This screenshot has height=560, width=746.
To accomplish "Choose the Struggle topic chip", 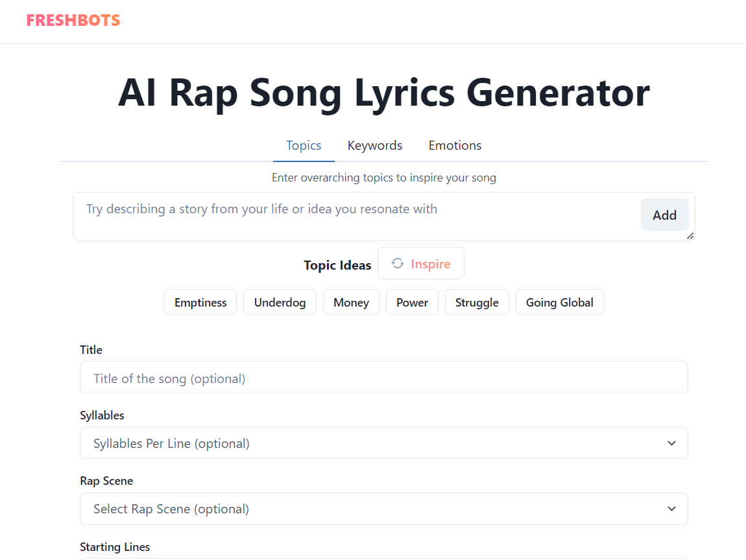I will coord(477,303).
